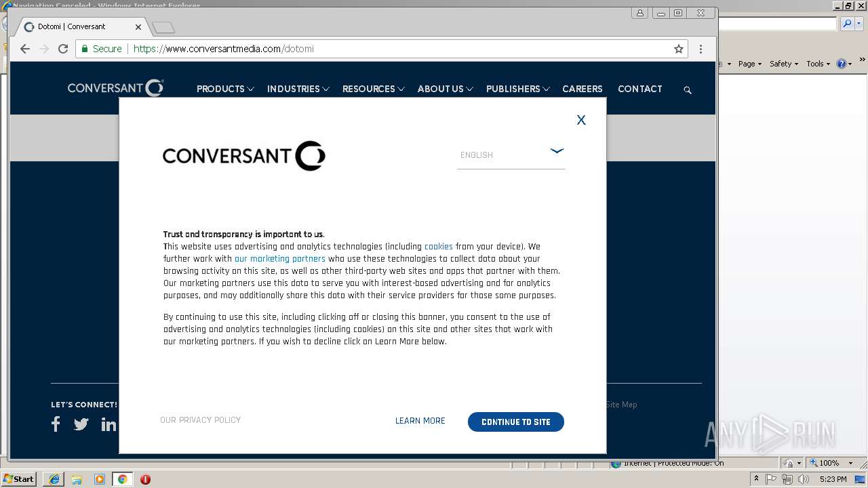Click the red Opera taskbar icon

(x=145, y=479)
